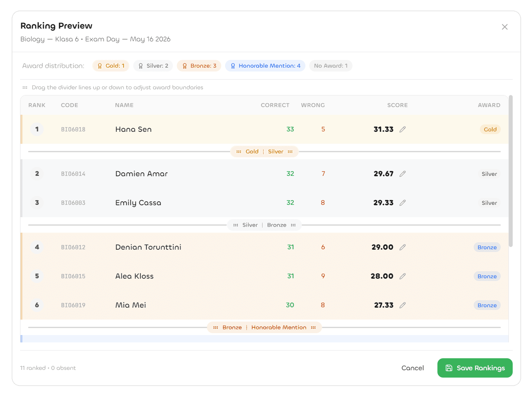The height and width of the screenshot is (400, 532).
Task: Grab right grip of Silver | Bronze divider
Action: 293,225
